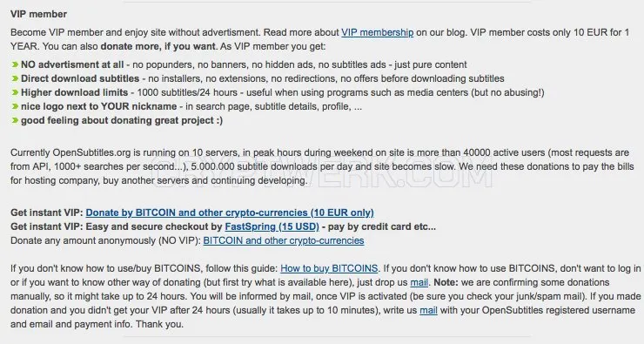Click Donate by BITCOIN (10 EUR only) link
This screenshot has width=644, height=344.
(230, 212)
